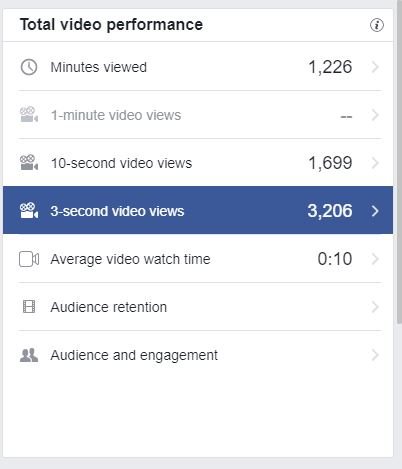This screenshot has width=402, height=469.
Task: Click the 1,226 minutes viewed value
Action: click(x=330, y=67)
